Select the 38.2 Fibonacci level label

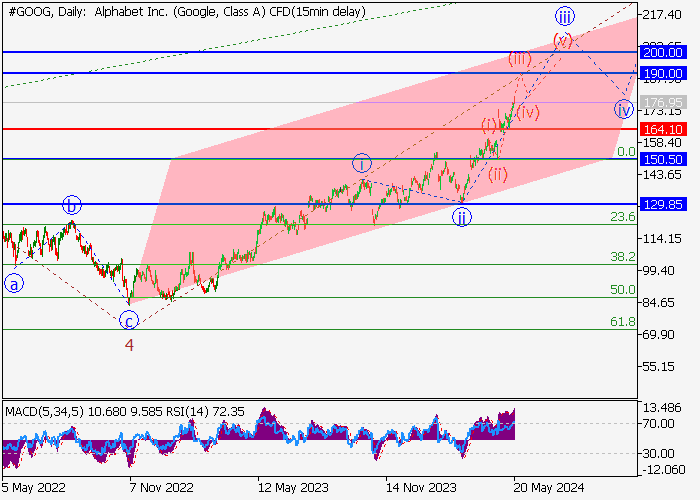click(x=623, y=257)
